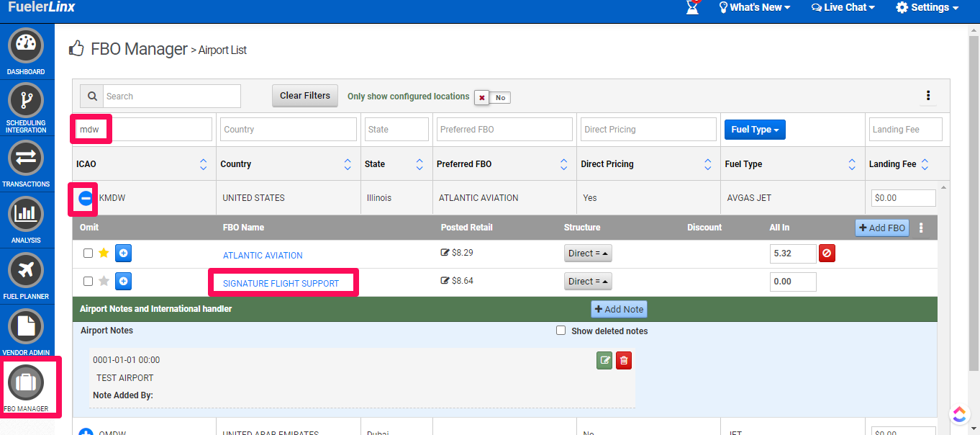Click the search magnifier icon

click(x=92, y=97)
